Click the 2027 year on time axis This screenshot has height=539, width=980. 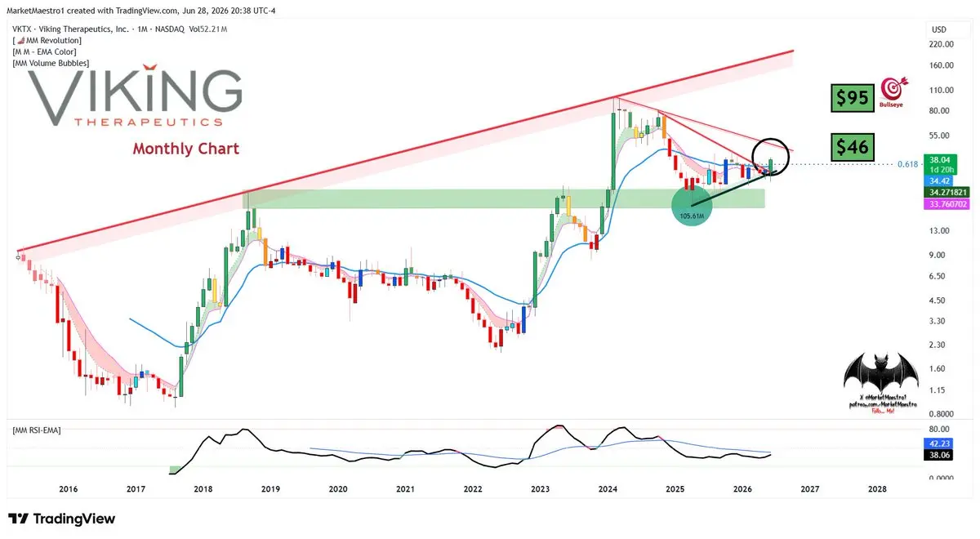click(809, 490)
